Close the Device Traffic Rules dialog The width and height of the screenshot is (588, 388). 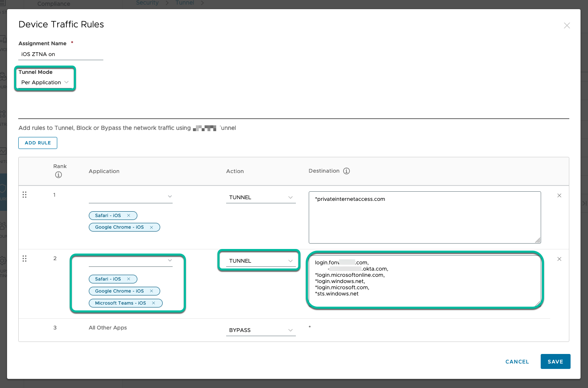pos(567,25)
